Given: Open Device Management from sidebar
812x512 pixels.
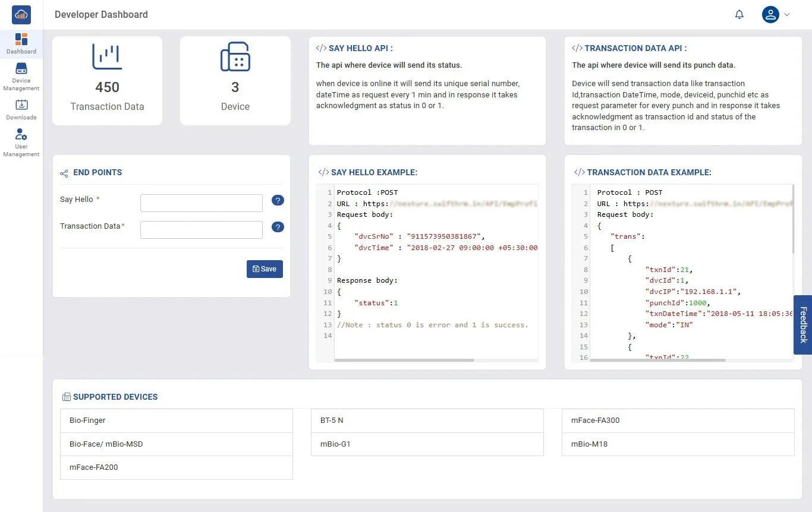Looking at the screenshot, I should pos(21,77).
